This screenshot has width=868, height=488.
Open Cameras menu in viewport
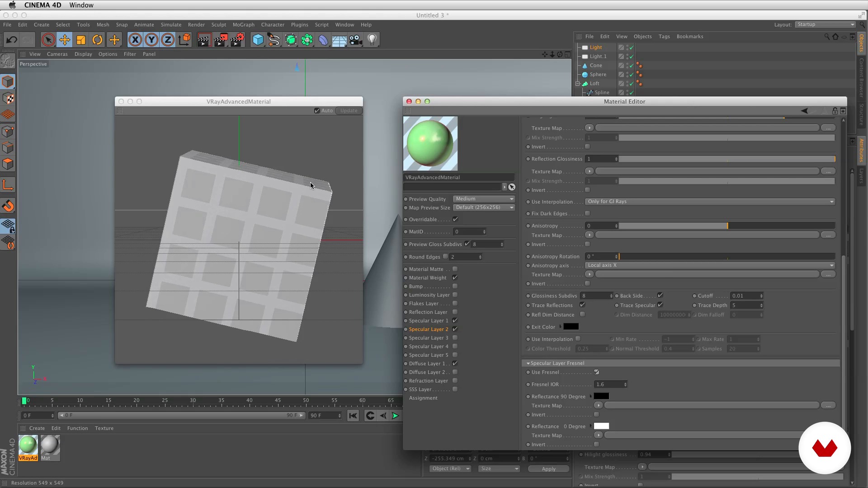click(57, 54)
